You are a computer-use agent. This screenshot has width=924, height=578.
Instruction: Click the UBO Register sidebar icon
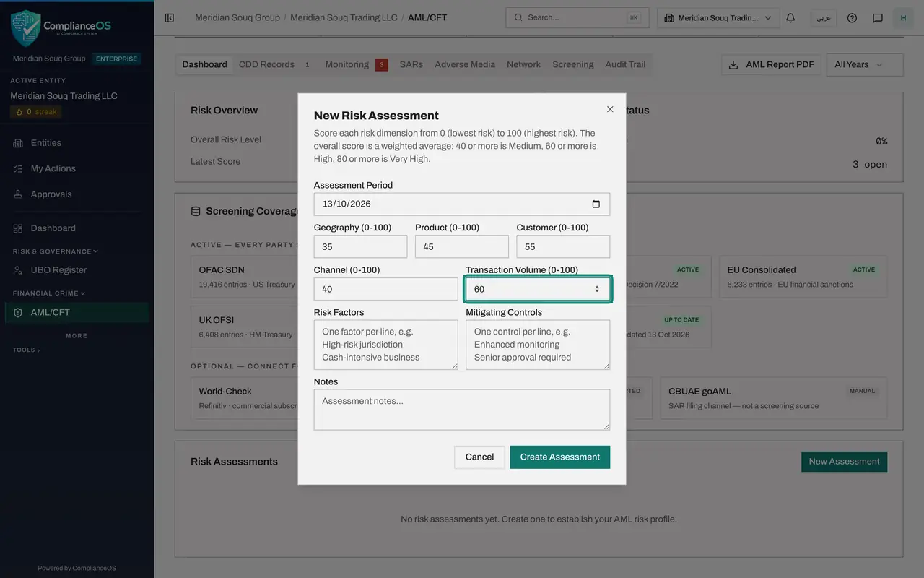point(18,270)
